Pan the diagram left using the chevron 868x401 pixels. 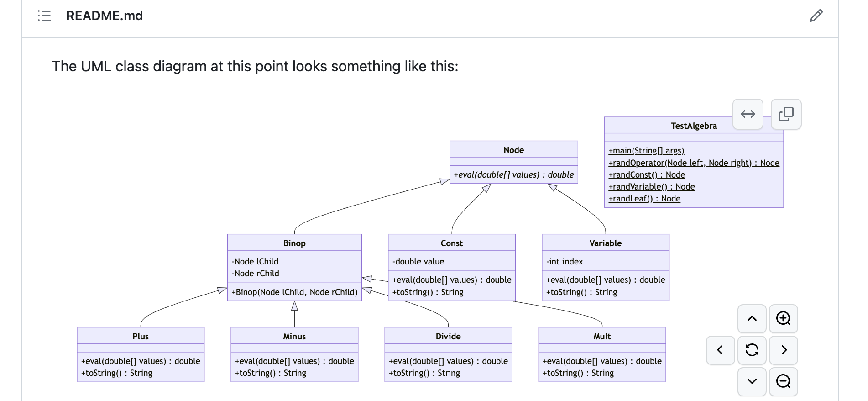[x=721, y=350]
